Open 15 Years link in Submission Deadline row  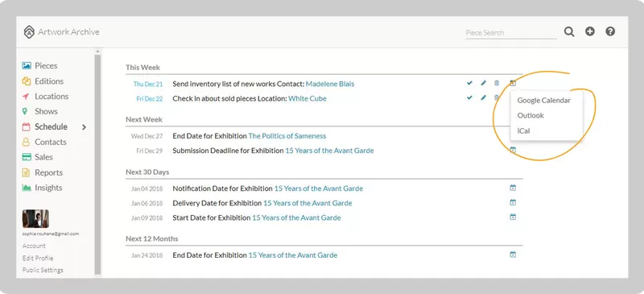329,151
